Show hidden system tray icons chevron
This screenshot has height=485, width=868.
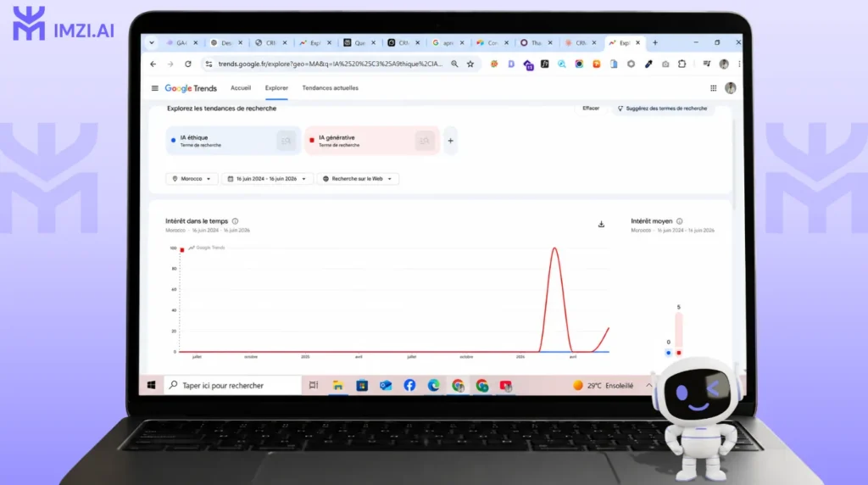[648, 385]
